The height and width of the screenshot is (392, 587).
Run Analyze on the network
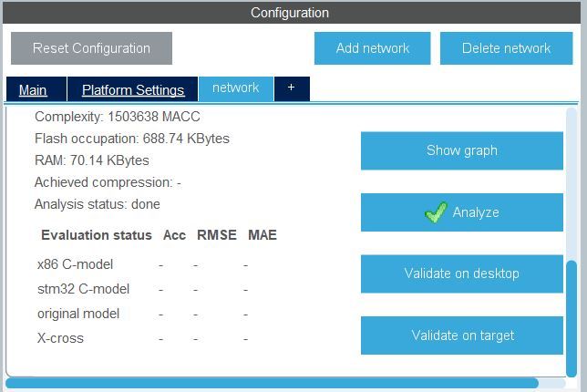[462, 212]
